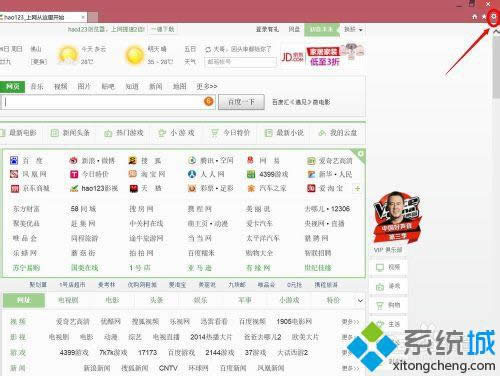Click the Sohu icon
This screenshot has width=500, height=376.
tap(133, 160)
